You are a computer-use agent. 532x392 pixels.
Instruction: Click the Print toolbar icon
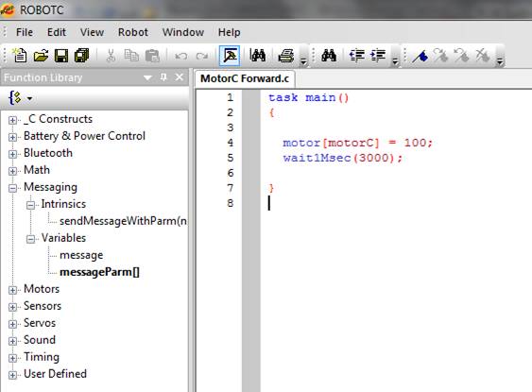click(286, 56)
